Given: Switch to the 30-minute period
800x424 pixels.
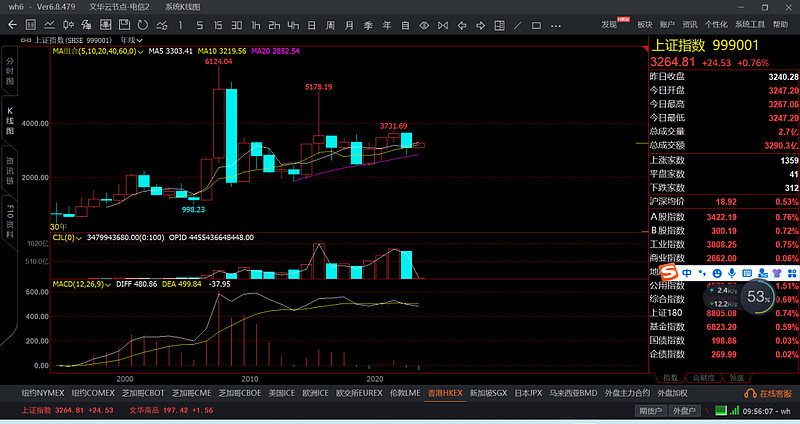Looking at the screenshot, I should [237, 25].
